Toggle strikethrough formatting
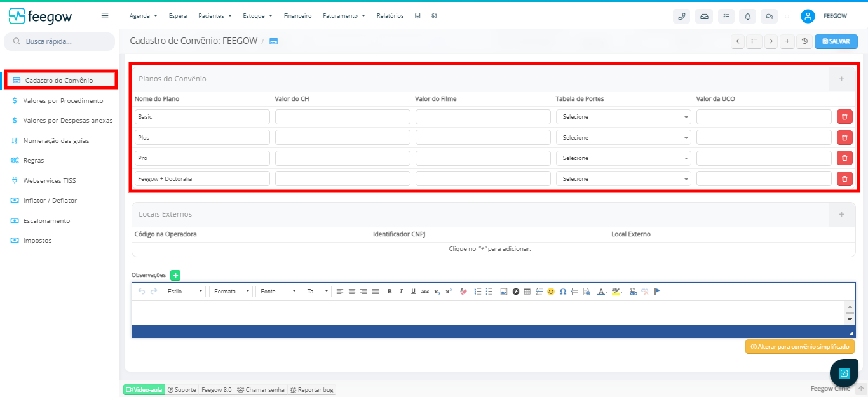The width and height of the screenshot is (868, 397). tap(425, 292)
